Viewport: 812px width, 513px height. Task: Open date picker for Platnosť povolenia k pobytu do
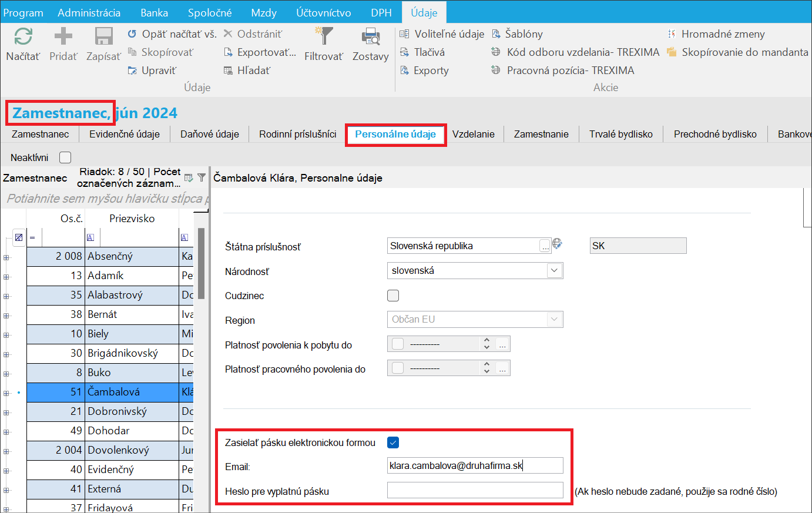pos(502,344)
